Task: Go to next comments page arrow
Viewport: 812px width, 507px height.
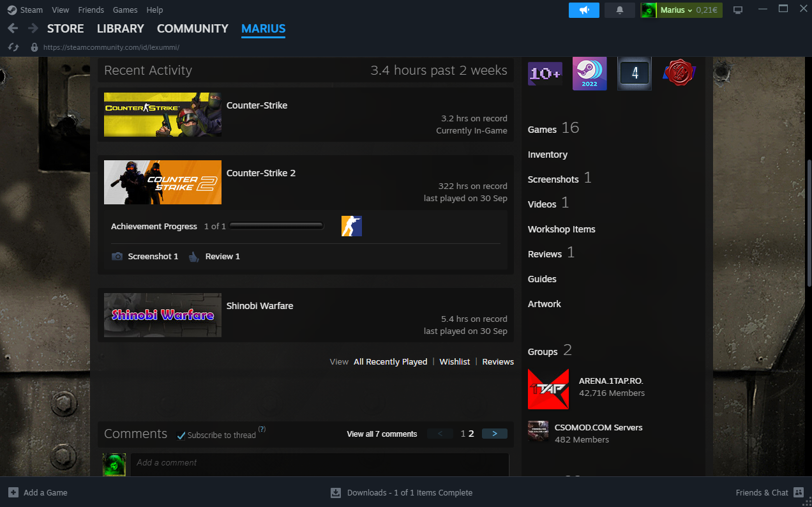Action: tap(495, 434)
